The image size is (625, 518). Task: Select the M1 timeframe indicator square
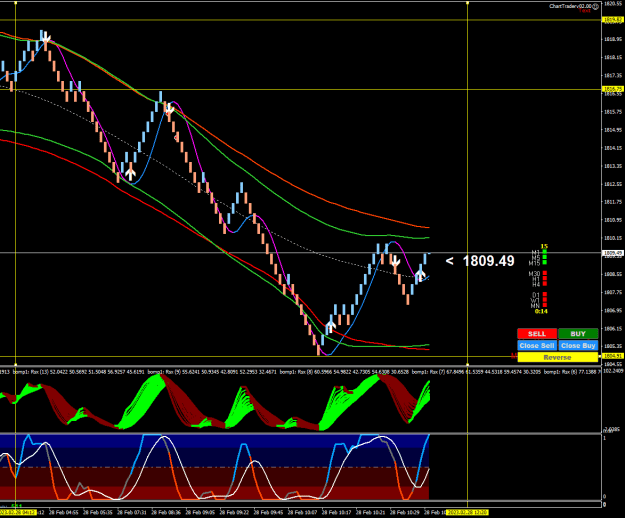click(544, 252)
